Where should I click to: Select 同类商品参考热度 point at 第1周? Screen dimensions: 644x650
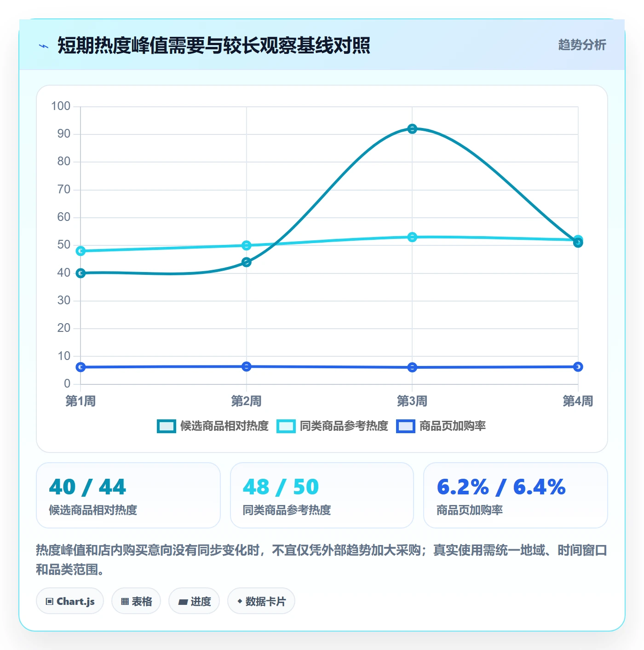(x=80, y=251)
